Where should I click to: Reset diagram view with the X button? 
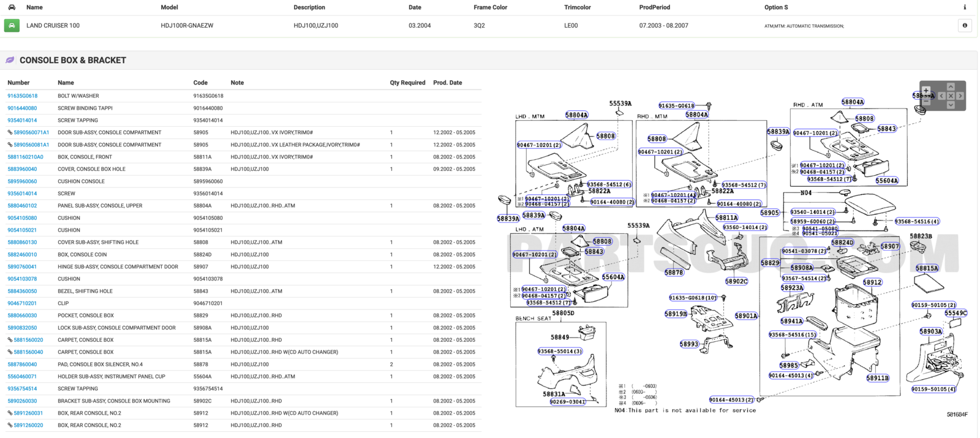click(951, 96)
